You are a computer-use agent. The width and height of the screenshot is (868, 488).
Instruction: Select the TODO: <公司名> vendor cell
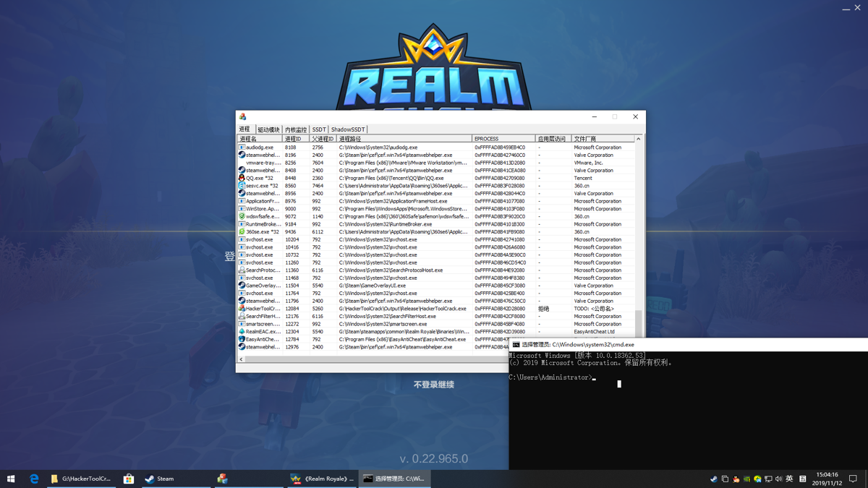pyautogui.click(x=603, y=309)
